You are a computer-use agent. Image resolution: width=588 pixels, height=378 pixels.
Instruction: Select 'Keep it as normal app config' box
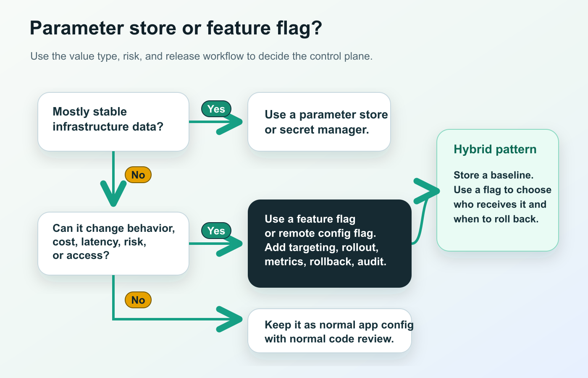(330, 331)
